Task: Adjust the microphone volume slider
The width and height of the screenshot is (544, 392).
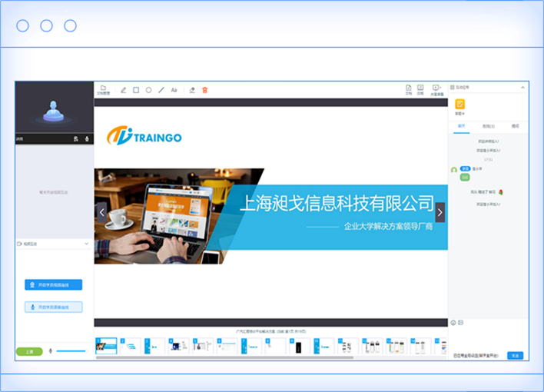Action: pyautogui.click(x=71, y=351)
